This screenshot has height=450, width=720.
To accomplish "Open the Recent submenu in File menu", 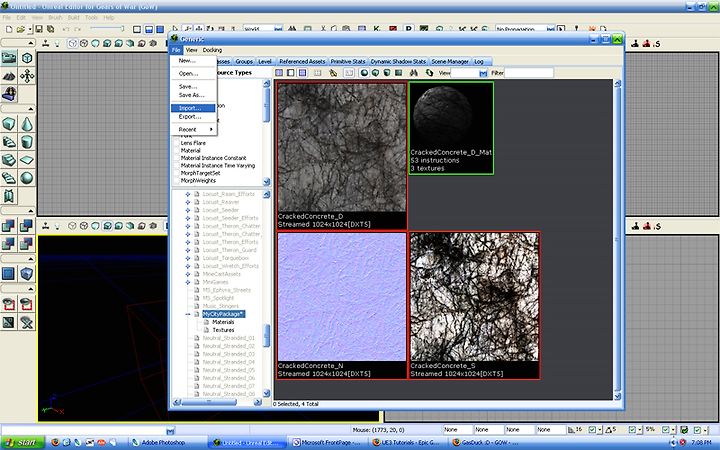I will [193, 129].
